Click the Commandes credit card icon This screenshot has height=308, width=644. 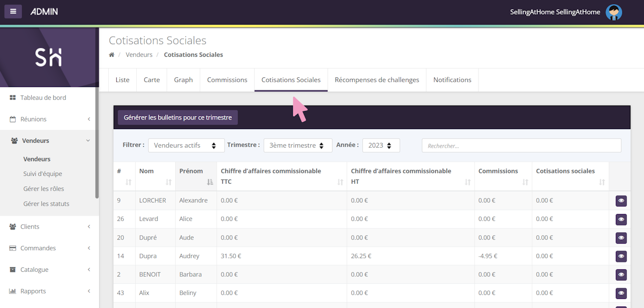[x=13, y=248]
